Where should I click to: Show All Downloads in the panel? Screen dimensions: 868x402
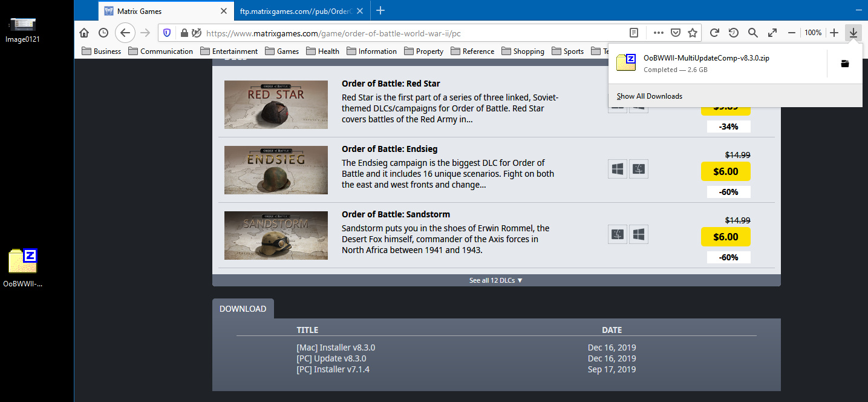pyautogui.click(x=649, y=96)
